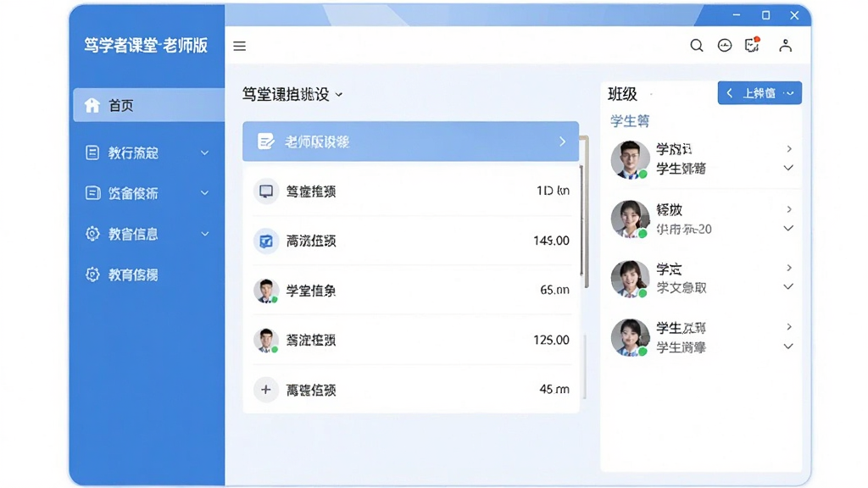Expand the down chevron for the glasses student

pyautogui.click(x=788, y=168)
